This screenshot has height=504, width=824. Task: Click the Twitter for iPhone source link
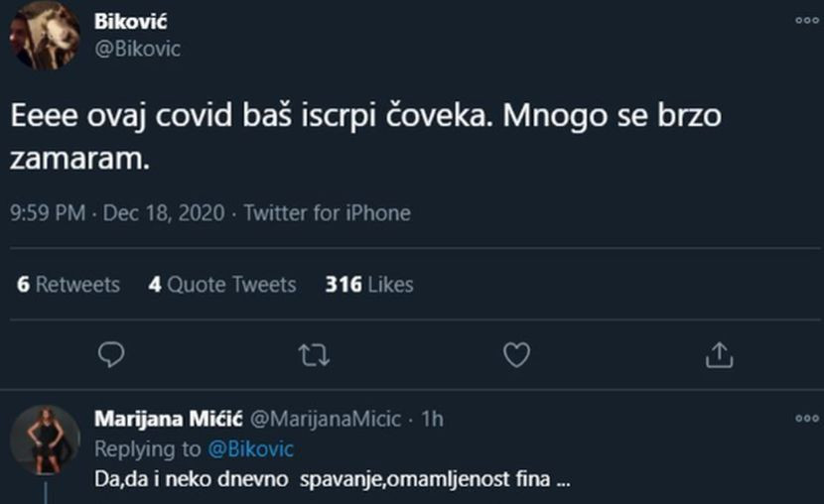coord(327,212)
